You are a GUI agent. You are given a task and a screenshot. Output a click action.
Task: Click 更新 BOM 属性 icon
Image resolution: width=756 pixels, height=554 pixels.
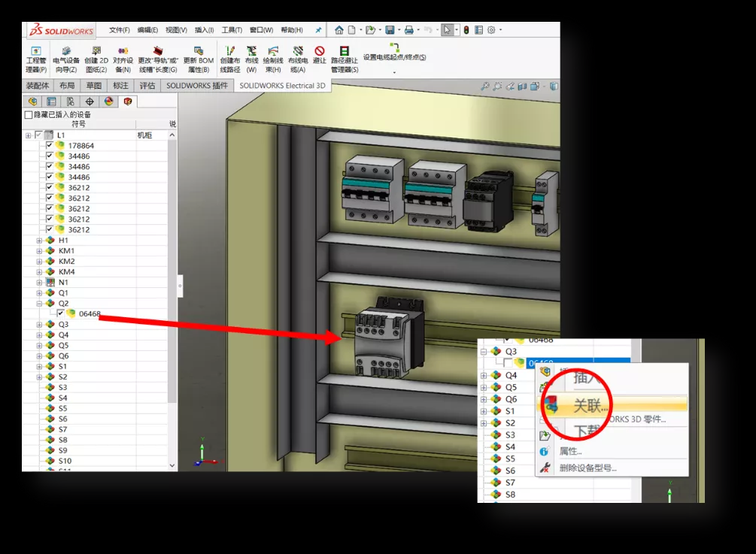[199, 59]
